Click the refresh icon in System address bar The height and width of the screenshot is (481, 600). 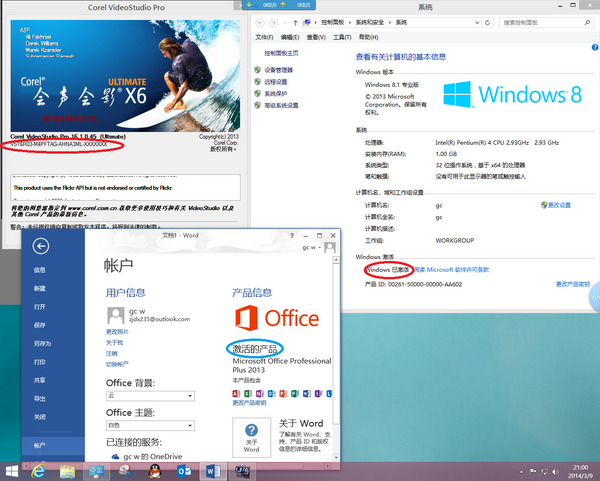pyautogui.click(x=488, y=23)
